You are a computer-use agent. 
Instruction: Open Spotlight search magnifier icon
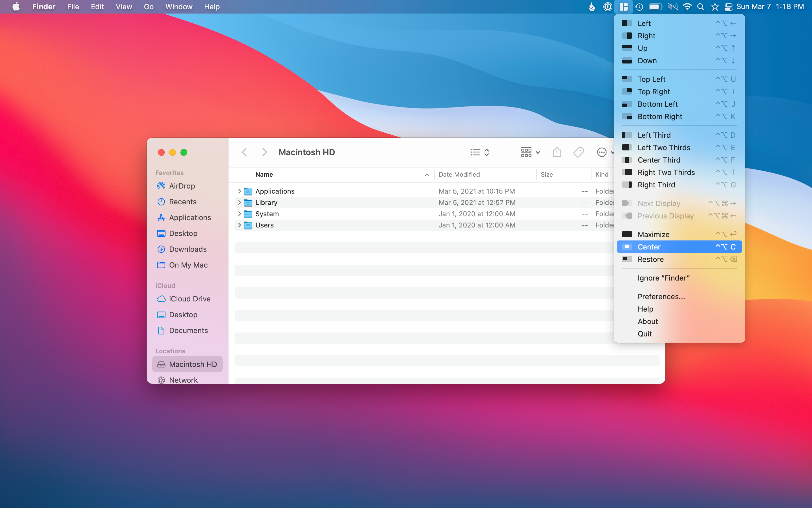(x=700, y=7)
